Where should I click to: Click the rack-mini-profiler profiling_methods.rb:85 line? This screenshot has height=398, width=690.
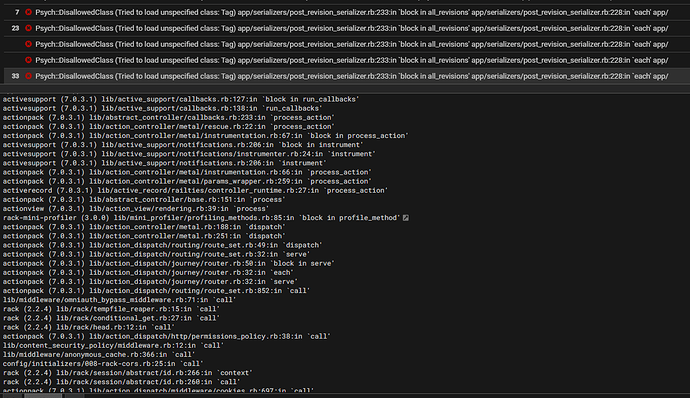click(202, 218)
